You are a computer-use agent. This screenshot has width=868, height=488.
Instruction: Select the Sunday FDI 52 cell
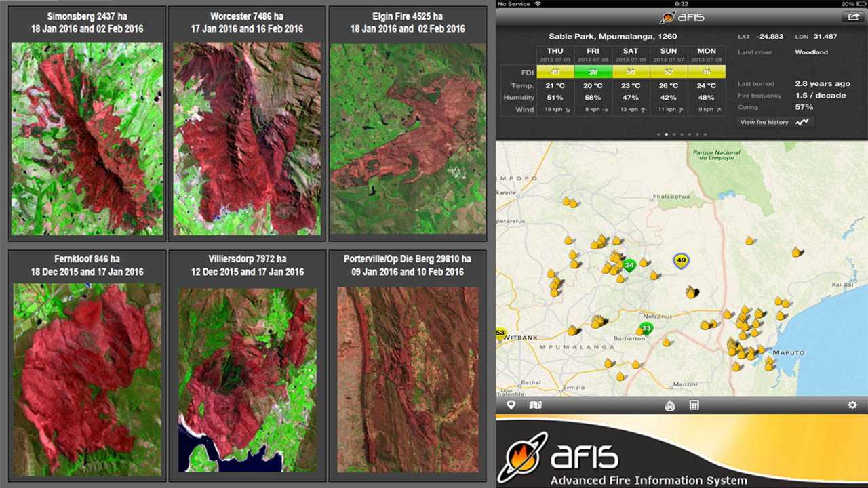[669, 72]
